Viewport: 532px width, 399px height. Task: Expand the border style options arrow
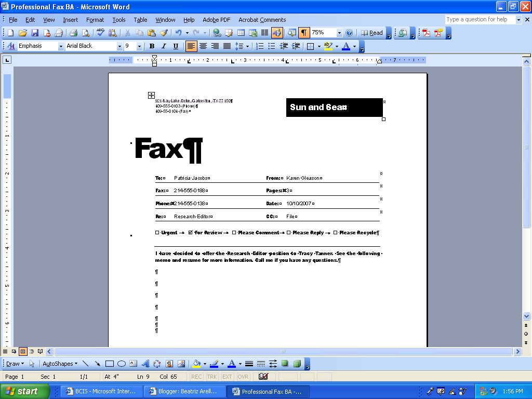point(319,46)
